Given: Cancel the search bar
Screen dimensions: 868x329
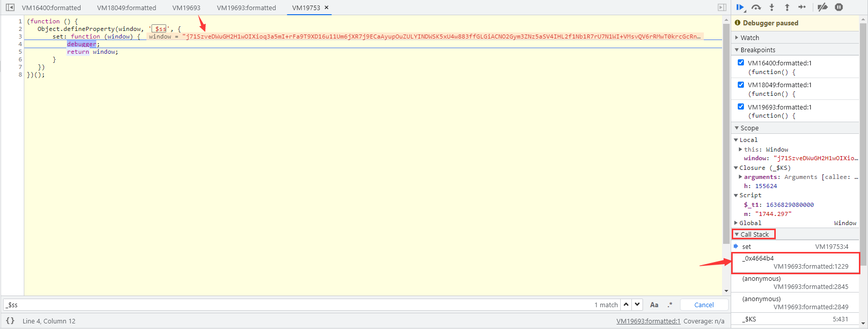Looking at the screenshot, I should tap(704, 305).
